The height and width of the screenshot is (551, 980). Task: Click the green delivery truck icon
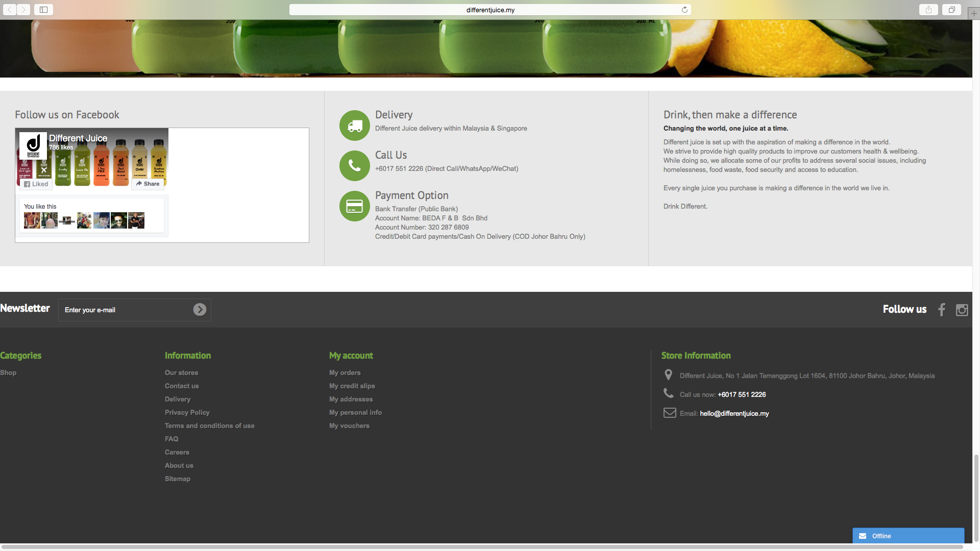[x=354, y=126]
